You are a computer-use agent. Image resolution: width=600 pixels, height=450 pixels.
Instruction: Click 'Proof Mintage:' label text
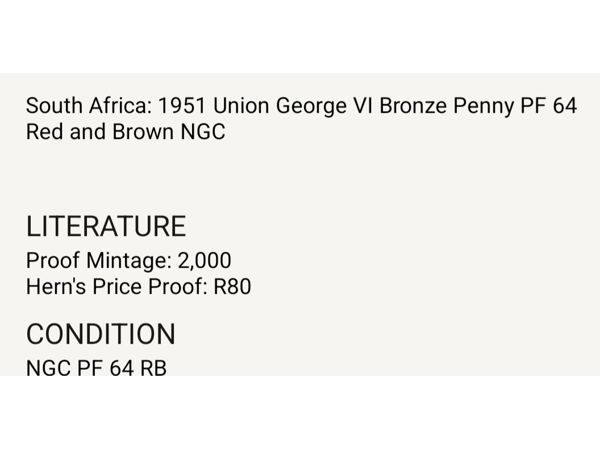click(98, 262)
